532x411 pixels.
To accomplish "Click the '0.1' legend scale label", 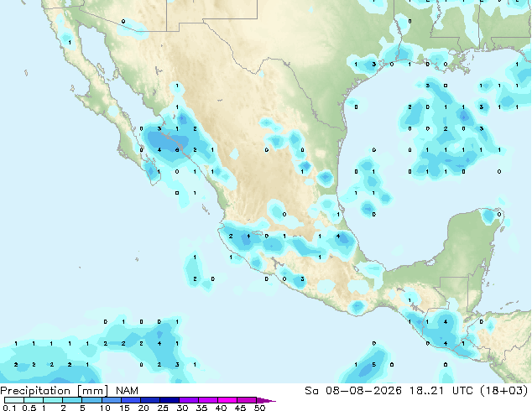I will pos(9,408).
